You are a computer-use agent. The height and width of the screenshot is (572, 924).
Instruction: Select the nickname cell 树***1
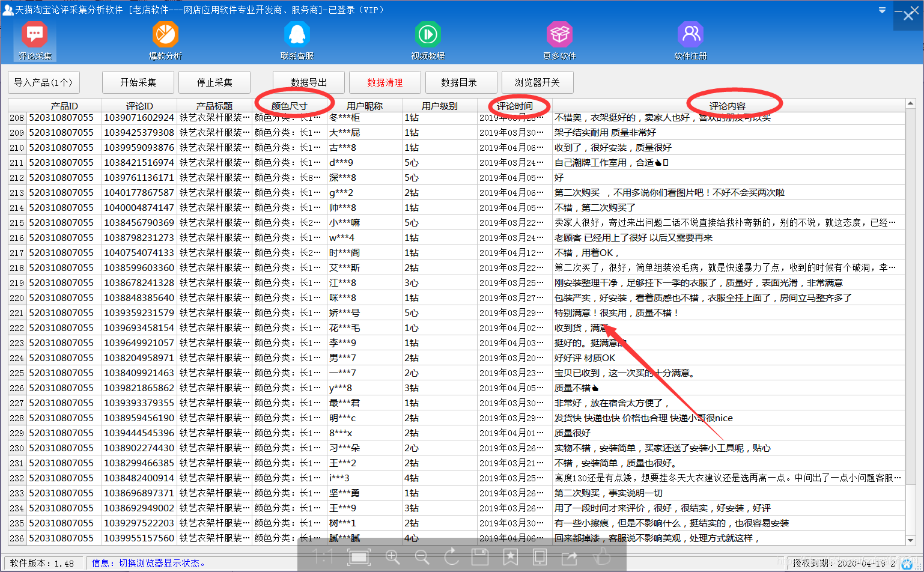point(365,523)
